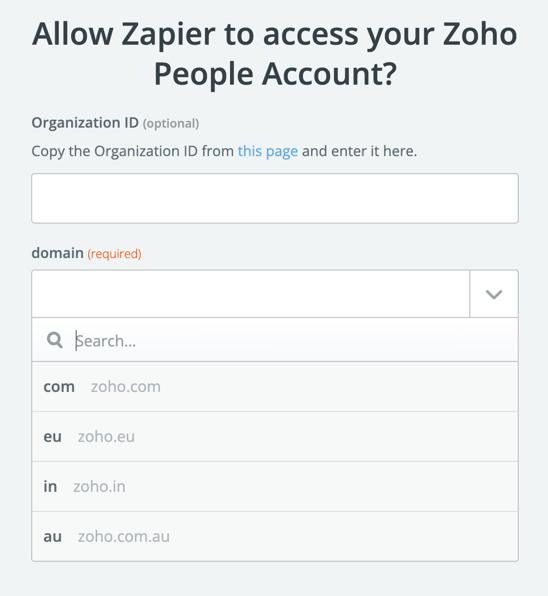Screen dimensions: 548x596
Task: Select the com zoho.com domain option
Action: coord(275,387)
